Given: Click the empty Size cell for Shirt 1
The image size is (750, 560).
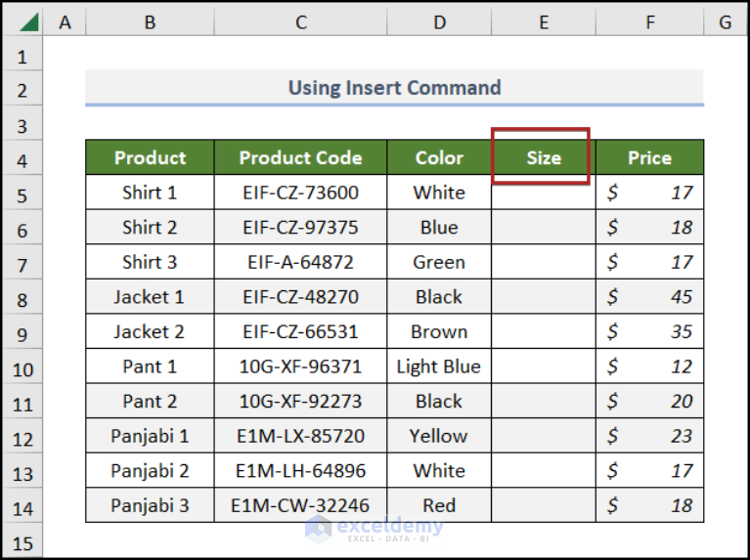Looking at the screenshot, I should [544, 193].
